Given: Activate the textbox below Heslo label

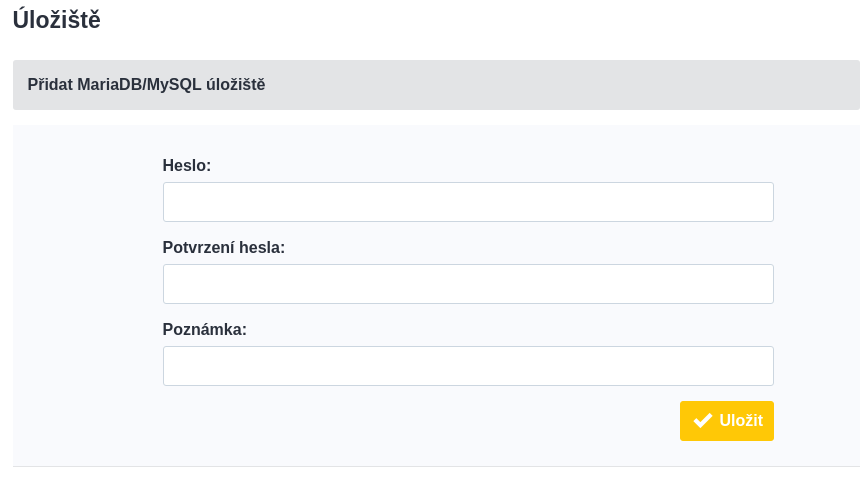Looking at the screenshot, I should point(468,202).
